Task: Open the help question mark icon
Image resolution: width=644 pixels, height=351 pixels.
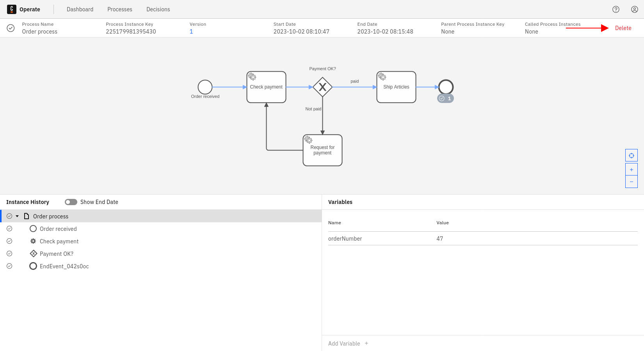Action: tap(616, 9)
